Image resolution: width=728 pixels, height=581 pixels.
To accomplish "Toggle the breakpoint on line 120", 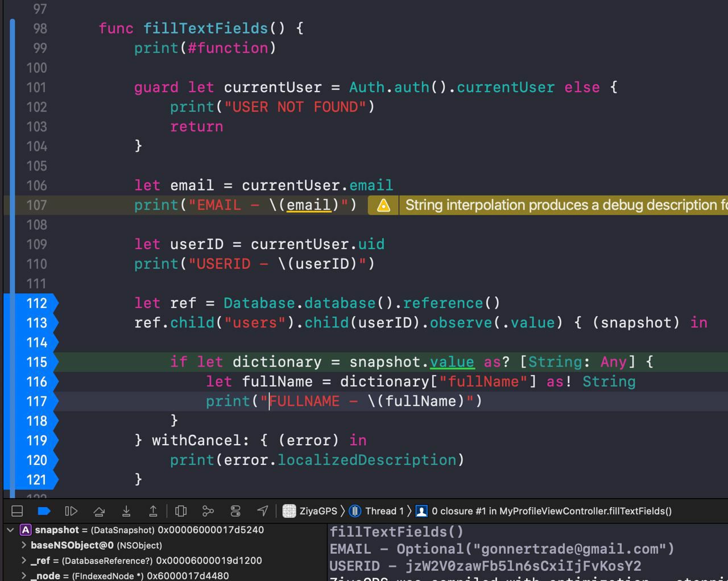I will [31, 460].
